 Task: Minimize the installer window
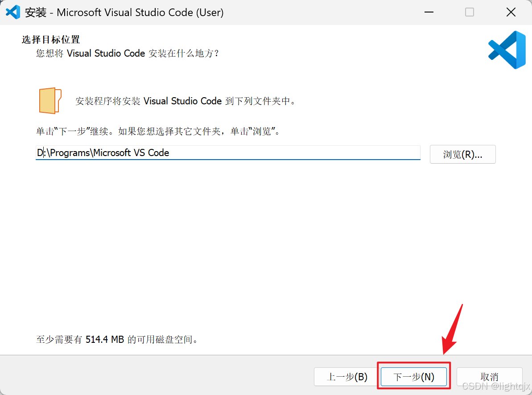(429, 12)
